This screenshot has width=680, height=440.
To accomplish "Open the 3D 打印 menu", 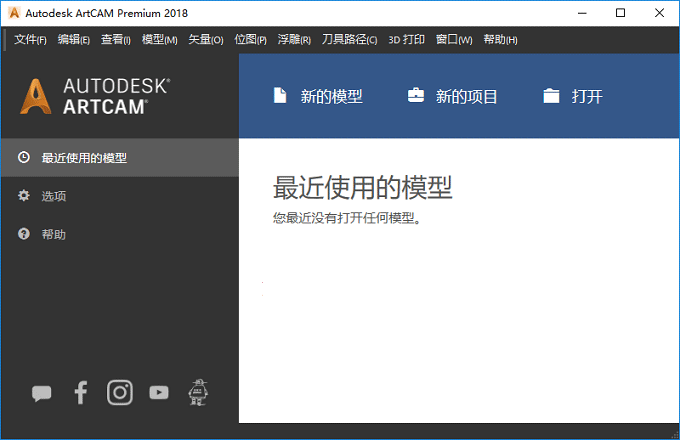I will [x=406, y=40].
